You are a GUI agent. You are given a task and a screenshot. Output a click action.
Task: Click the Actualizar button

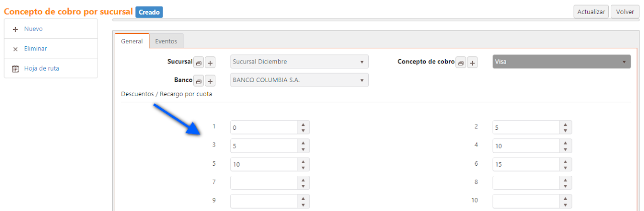click(x=591, y=12)
